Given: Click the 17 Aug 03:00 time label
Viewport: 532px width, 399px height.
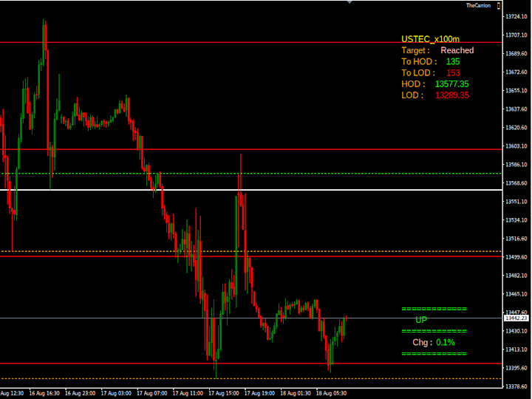Looking at the screenshot, I should pos(116,393).
